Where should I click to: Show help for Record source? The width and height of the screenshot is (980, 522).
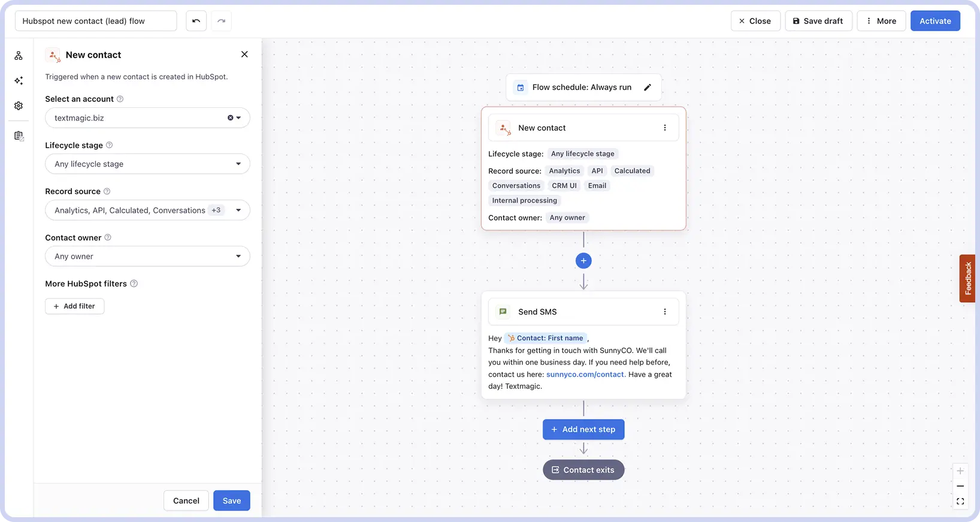click(x=107, y=191)
